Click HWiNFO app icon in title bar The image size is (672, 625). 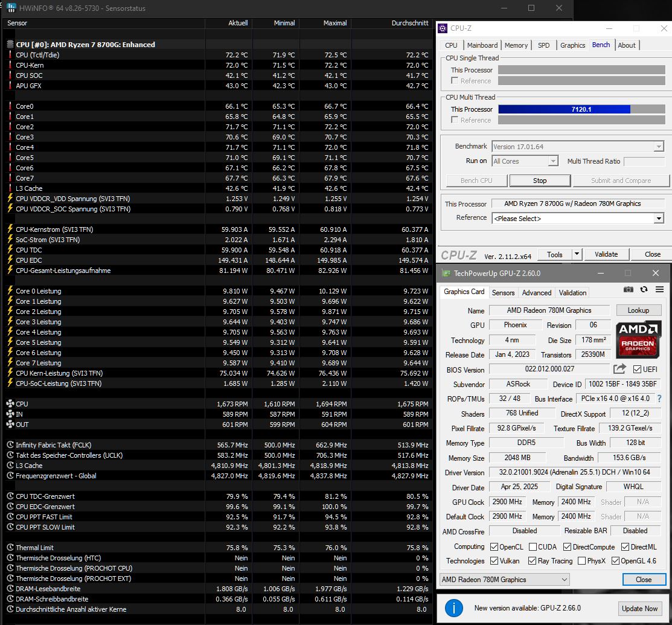click(x=11, y=8)
